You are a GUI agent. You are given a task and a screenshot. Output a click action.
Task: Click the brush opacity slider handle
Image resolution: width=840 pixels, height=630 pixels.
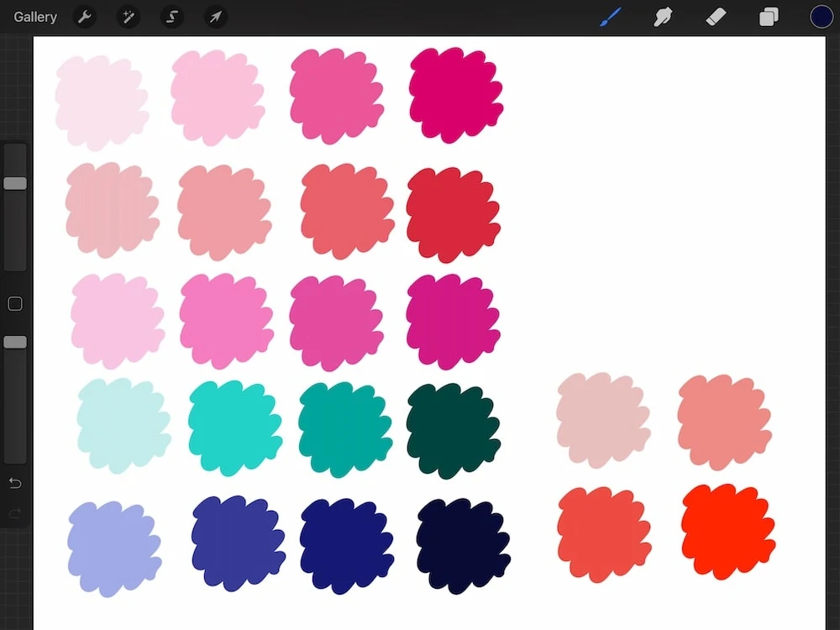pyautogui.click(x=15, y=343)
